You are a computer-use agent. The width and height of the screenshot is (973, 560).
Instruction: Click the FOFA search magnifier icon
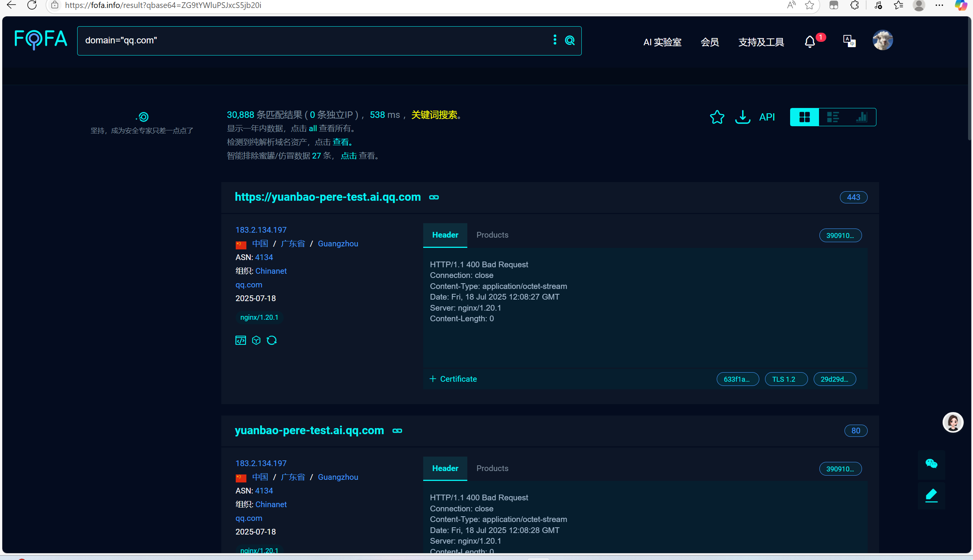coord(570,40)
